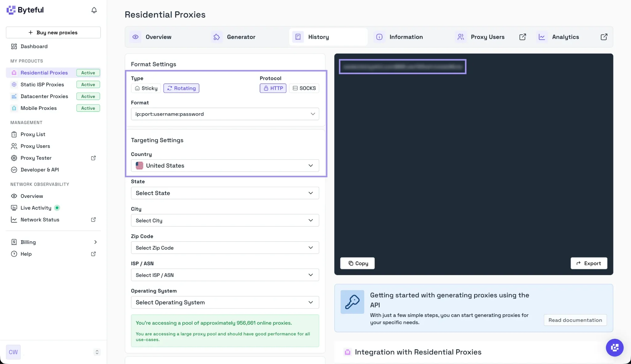Open the Select State dropdown

pyautogui.click(x=225, y=193)
